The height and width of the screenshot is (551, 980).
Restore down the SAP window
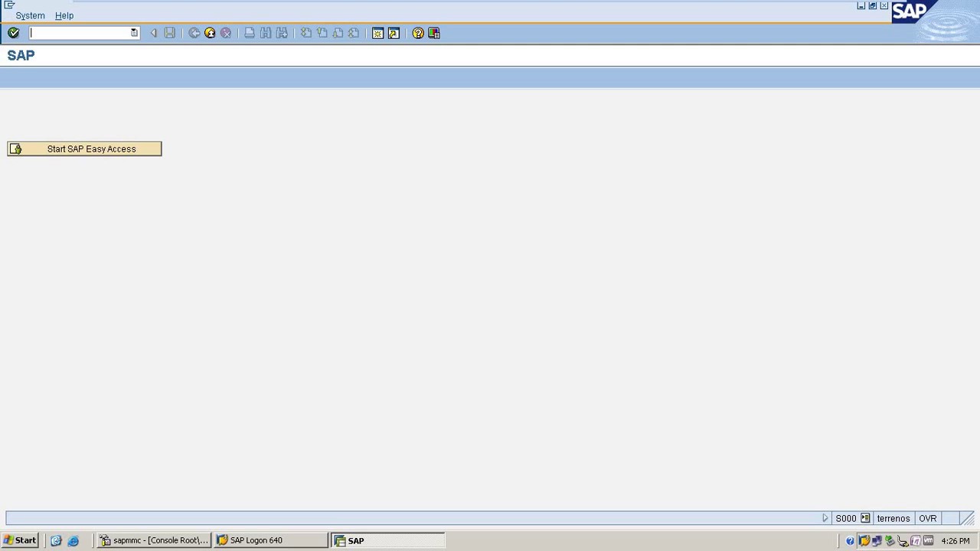point(873,5)
